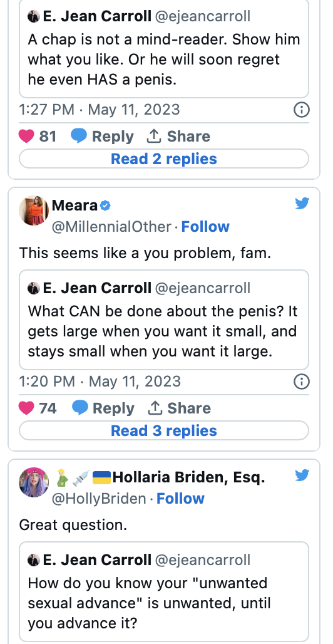Click the Twitter bird icon on Hollaria Briden's tweet
333x644 pixels.
pyautogui.click(x=302, y=475)
